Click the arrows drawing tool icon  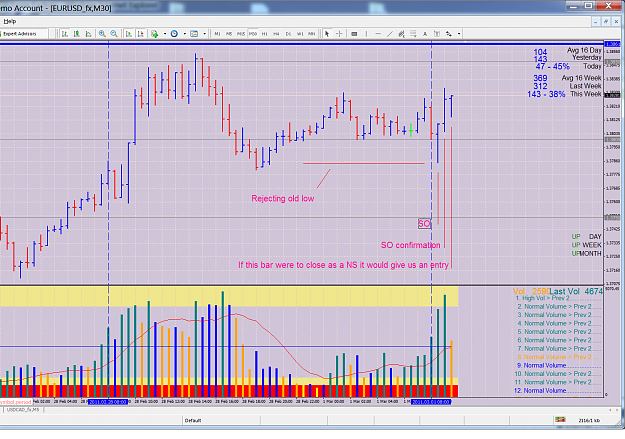click(449, 34)
